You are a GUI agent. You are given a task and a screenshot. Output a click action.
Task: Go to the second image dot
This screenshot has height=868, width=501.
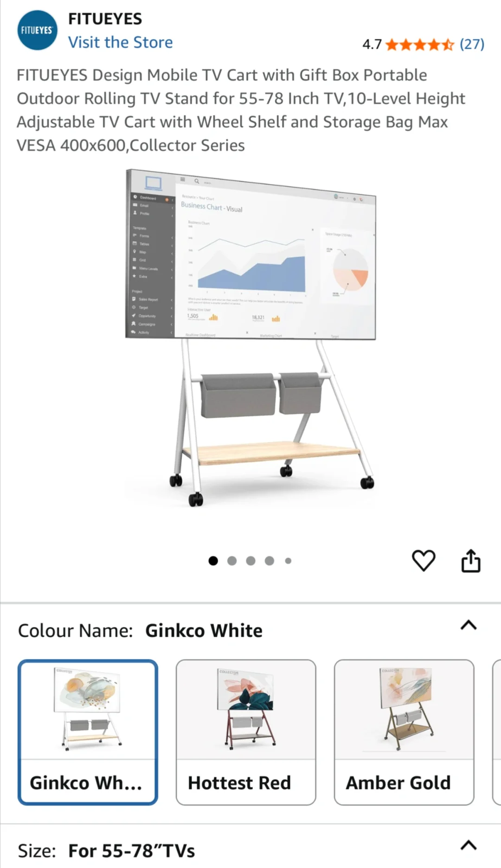(x=232, y=561)
